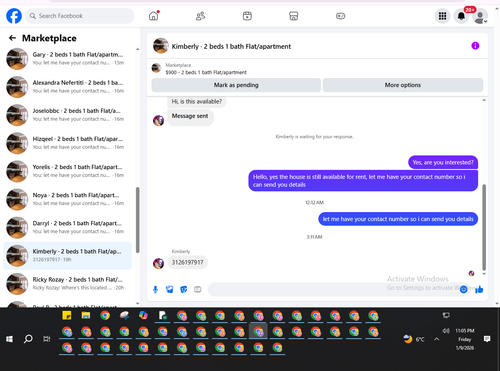500x371 pixels.
Task: Open Yorelis's conversation
Action: coord(68,171)
